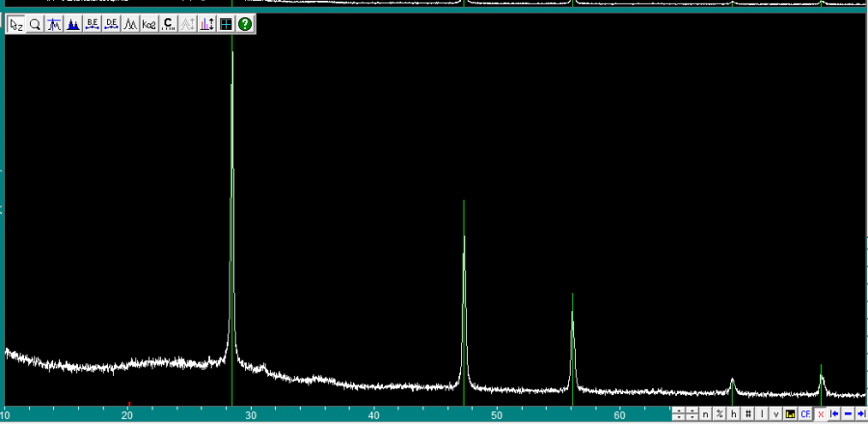Viewport: 868px width, 424px height.
Task: Click the first spinner down arrow
Action: [x=679, y=417]
